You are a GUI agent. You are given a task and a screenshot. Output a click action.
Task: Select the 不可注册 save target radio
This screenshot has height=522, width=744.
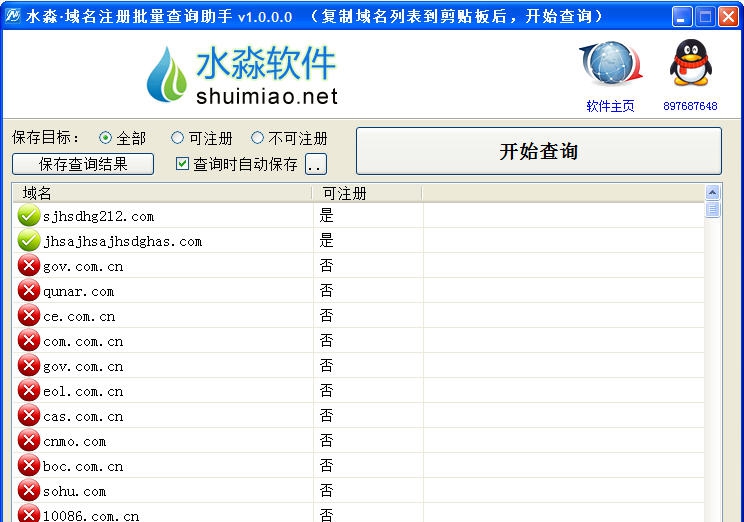(x=257, y=138)
